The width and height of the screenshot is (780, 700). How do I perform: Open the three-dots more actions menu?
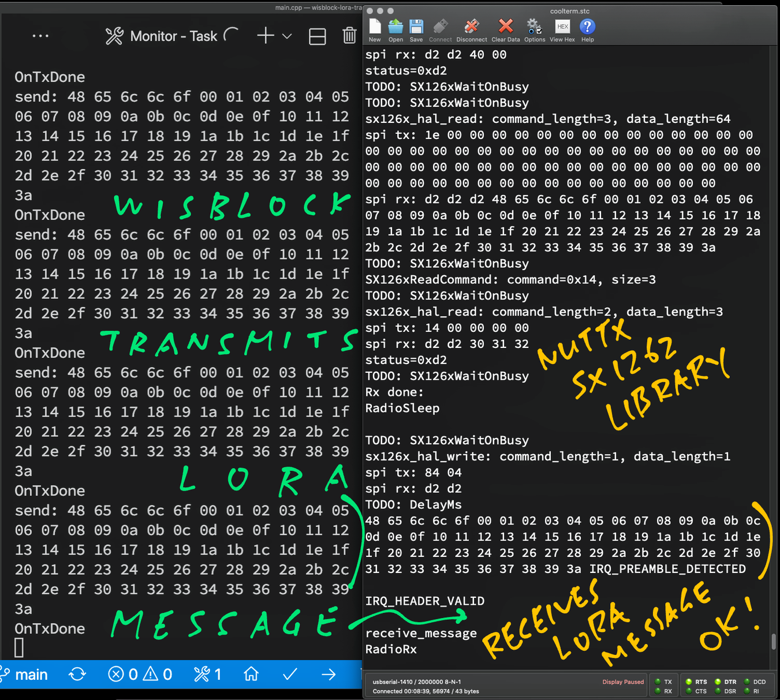[x=40, y=36]
